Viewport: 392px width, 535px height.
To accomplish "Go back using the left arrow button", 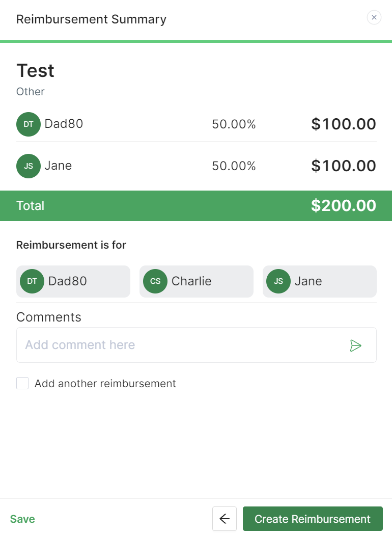I will (x=225, y=519).
